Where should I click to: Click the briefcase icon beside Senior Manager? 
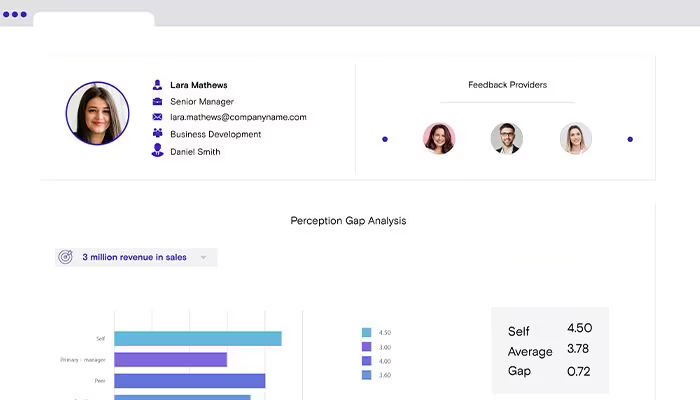point(157,101)
